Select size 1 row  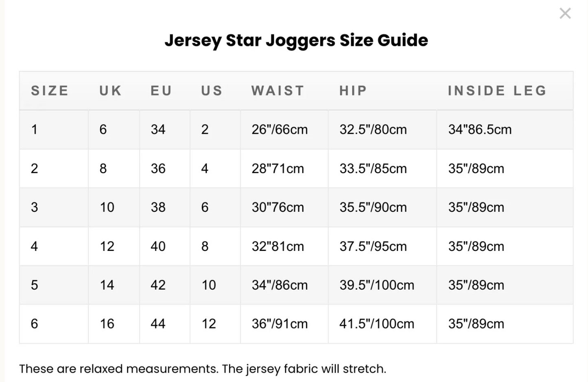[35, 130]
